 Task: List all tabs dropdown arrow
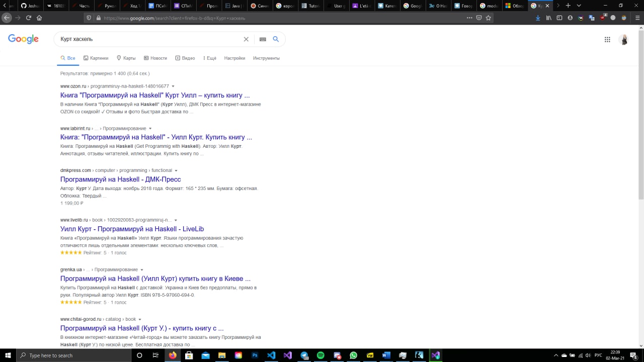coord(579,6)
